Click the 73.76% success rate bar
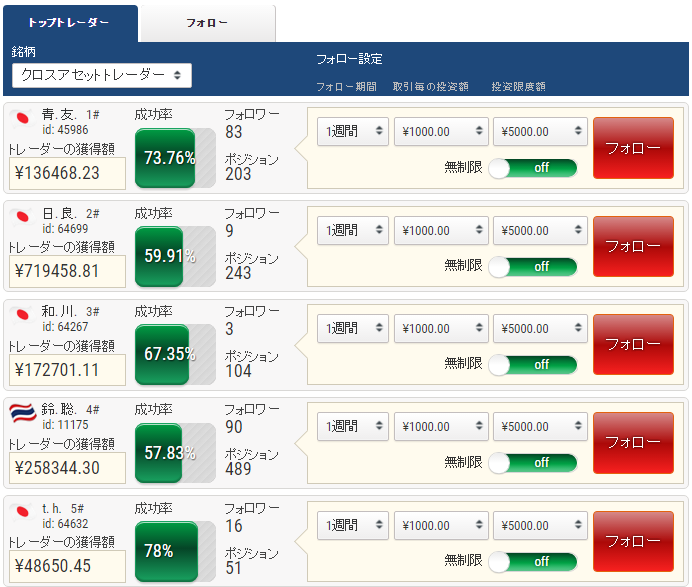692x587 pixels. (x=175, y=158)
